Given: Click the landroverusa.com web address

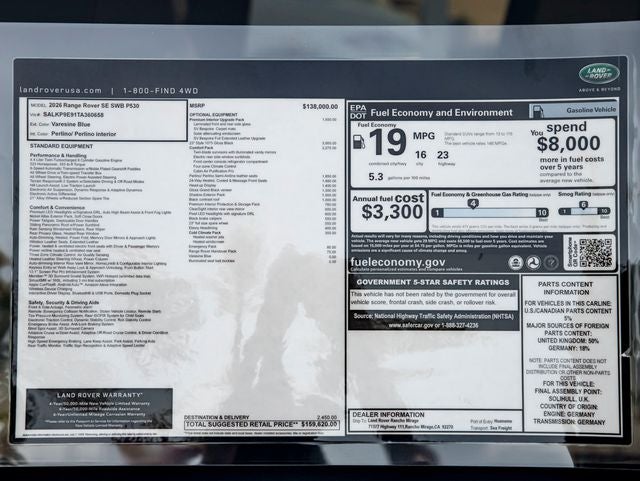Looking at the screenshot, I should coord(60,90).
